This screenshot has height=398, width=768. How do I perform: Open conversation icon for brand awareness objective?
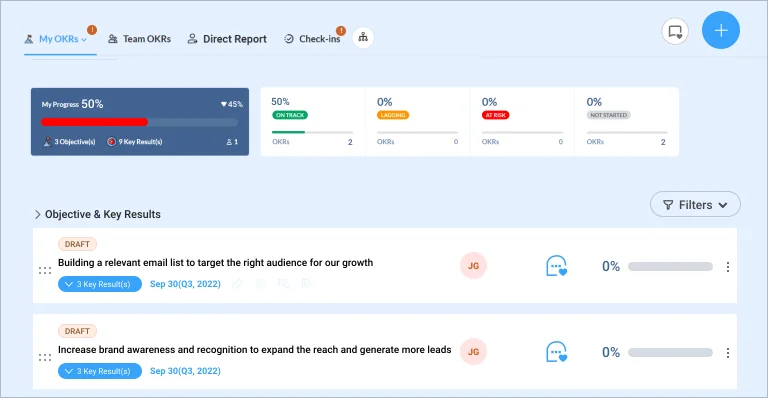tap(556, 352)
